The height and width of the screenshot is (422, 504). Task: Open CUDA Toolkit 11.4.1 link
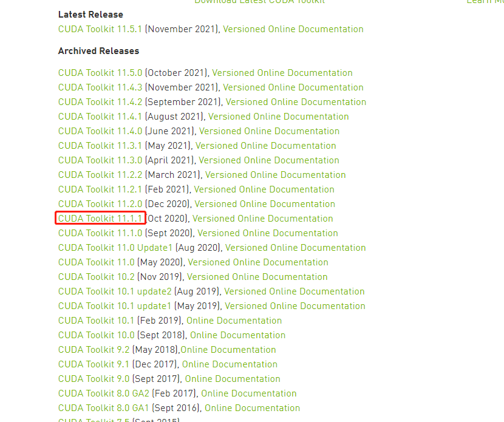pyautogui.click(x=100, y=117)
